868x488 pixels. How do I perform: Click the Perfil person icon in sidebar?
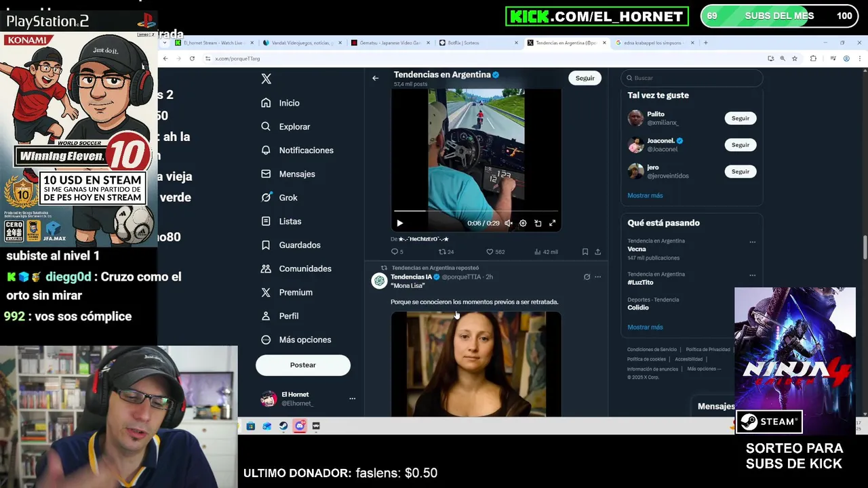coord(266,316)
